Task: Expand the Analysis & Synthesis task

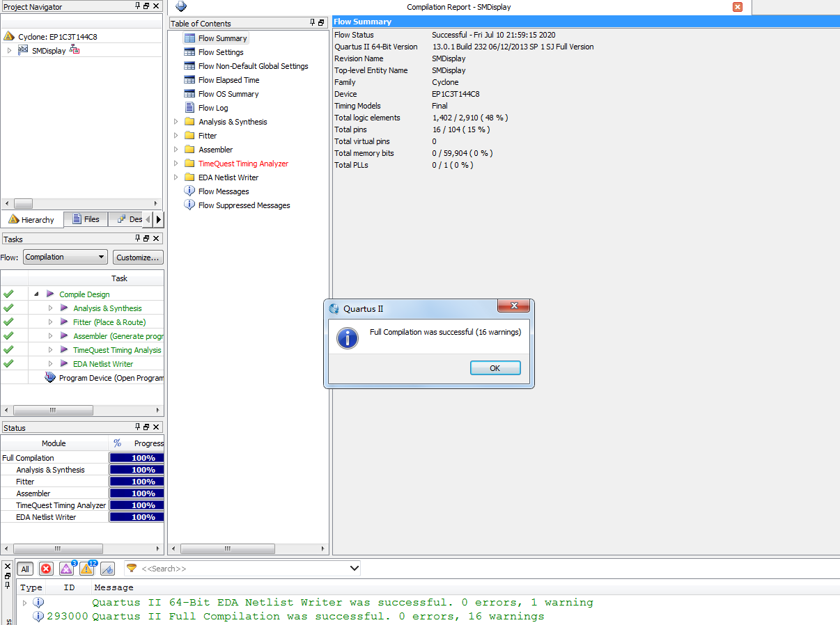Action: pos(50,308)
